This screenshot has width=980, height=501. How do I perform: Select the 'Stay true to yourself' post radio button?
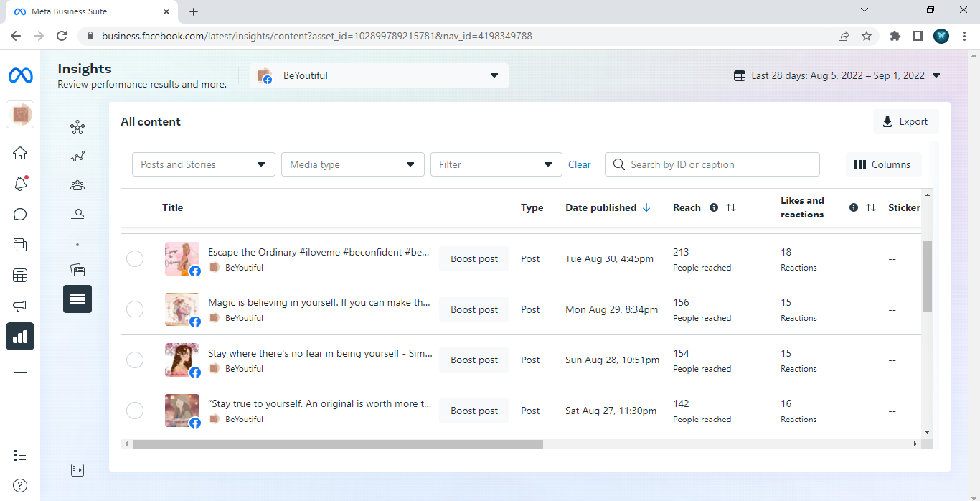(x=135, y=411)
